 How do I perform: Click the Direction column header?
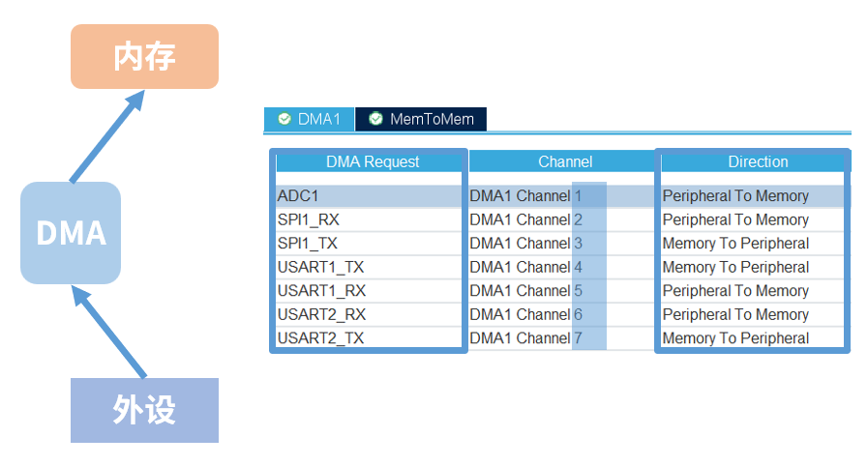(x=758, y=161)
